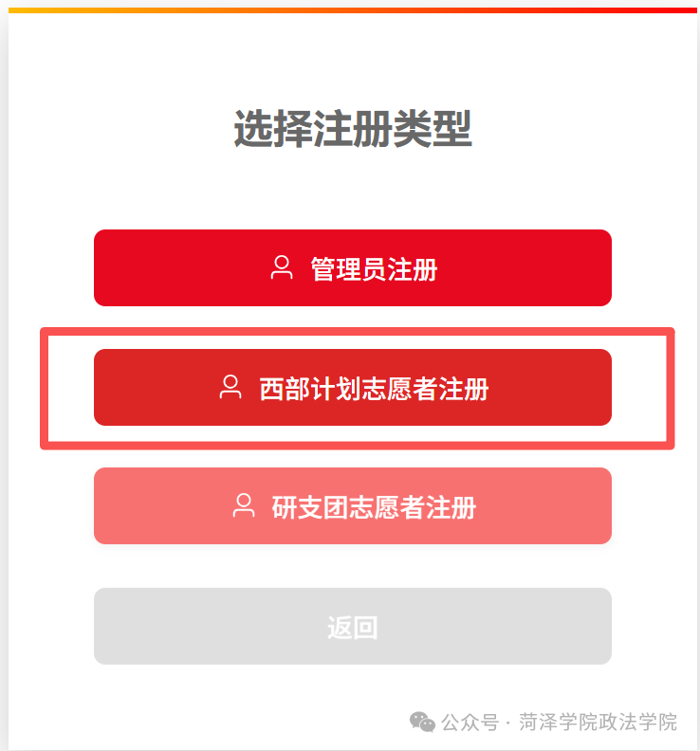The image size is (700, 751).
Task: Click the person icon beside 西部计划志愿者注册
Action: 230,387
